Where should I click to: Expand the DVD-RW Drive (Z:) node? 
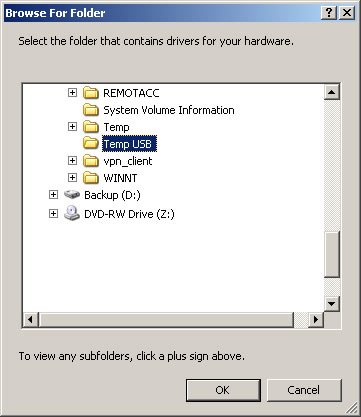coord(53,213)
